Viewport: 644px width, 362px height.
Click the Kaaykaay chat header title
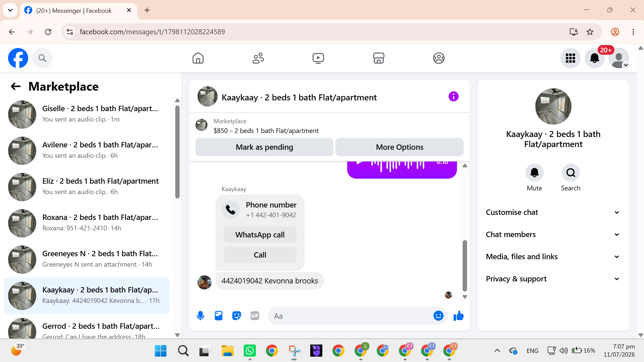[x=299, y=97]
